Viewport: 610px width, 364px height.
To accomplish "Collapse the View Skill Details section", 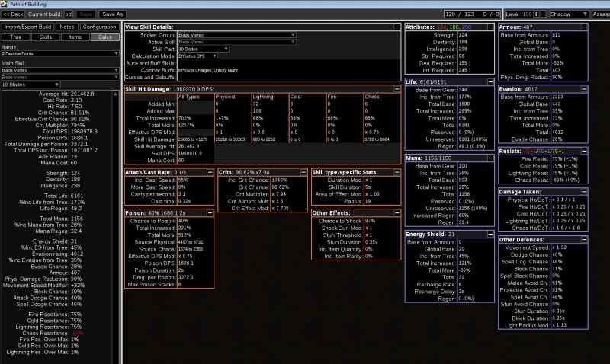I will pyautogui.click(x=396, y=27).
